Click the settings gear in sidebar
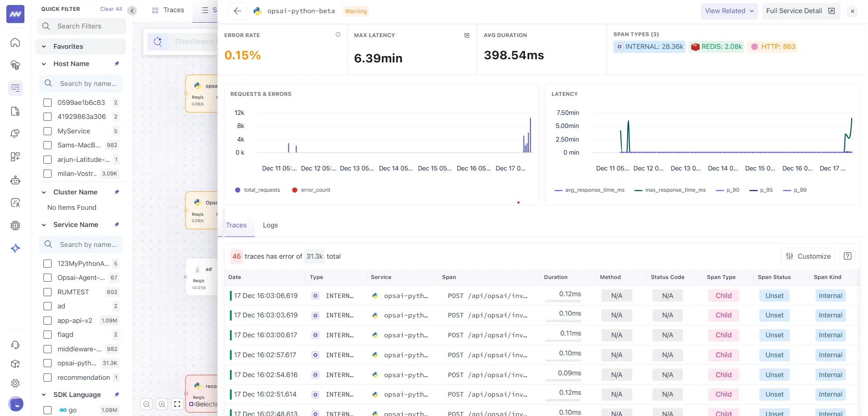 click(x=15, y=383)
